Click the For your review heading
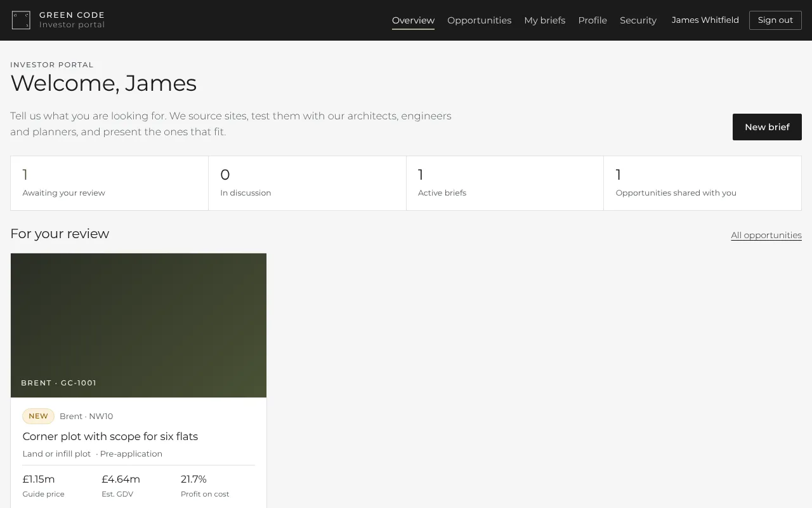 pos(60,234)
